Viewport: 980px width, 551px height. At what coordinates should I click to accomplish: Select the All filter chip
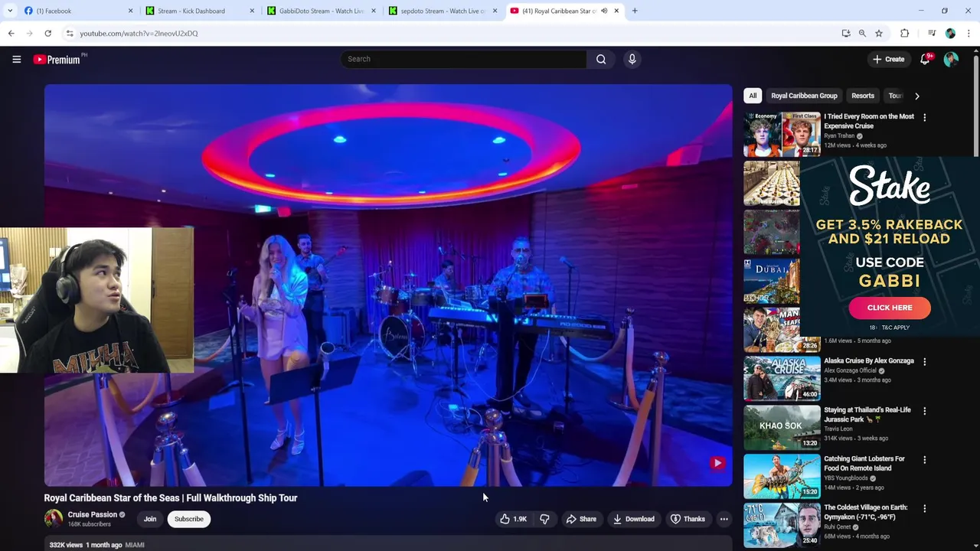tap(753, 96)
